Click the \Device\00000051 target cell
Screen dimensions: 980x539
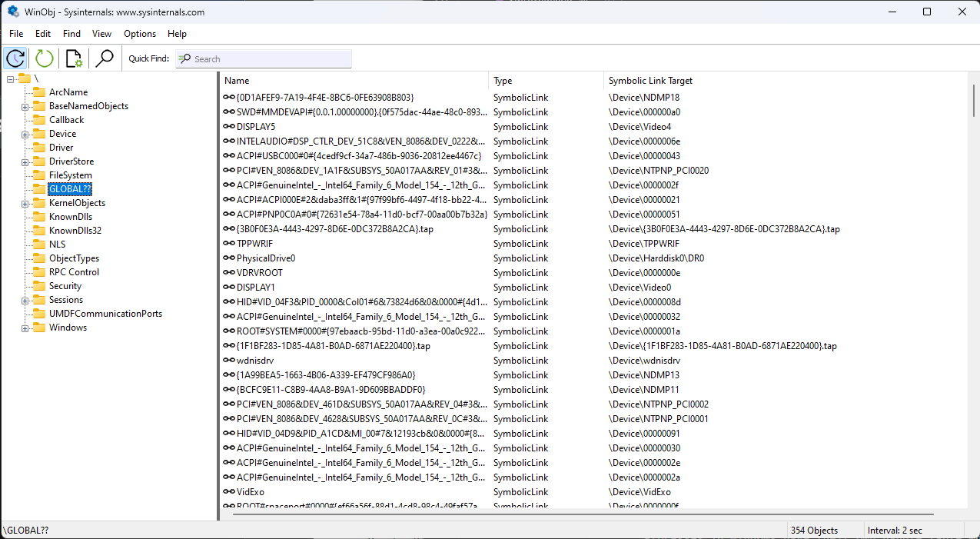click(644, 215)
